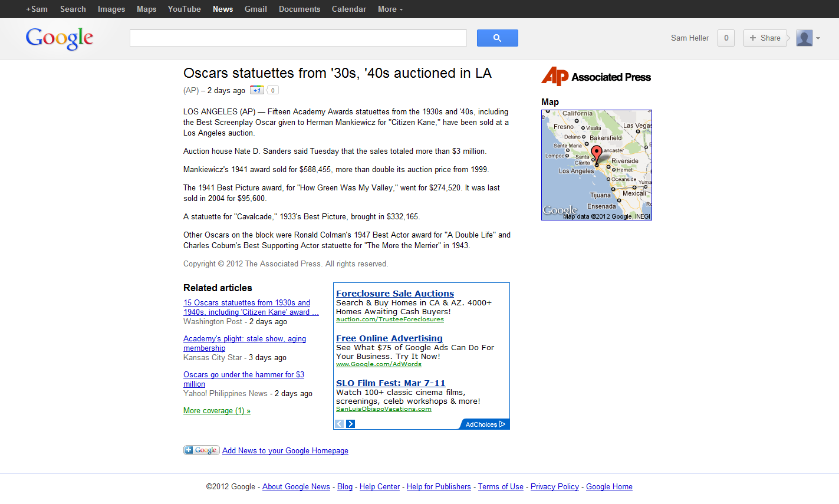
Task: Click the Sam Heller account name
Action: (690, 38)
